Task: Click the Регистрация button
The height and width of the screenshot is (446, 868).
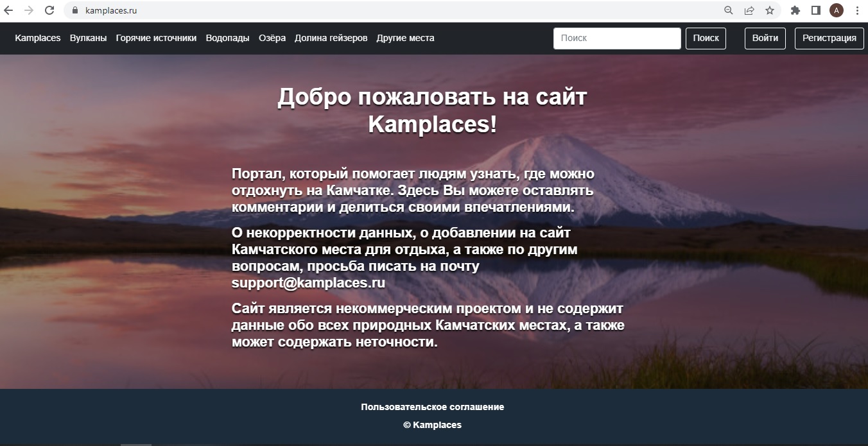Action: click(829, 38)
